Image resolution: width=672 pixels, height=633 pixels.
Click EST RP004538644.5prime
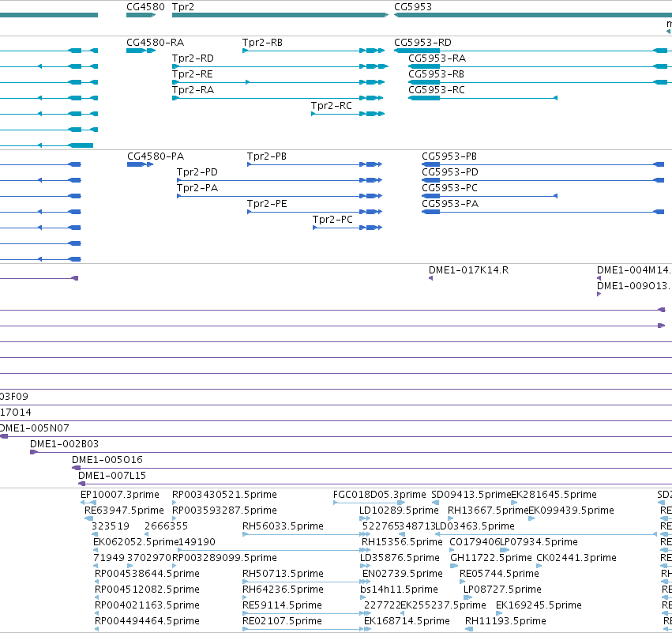(x=147, y=575)
